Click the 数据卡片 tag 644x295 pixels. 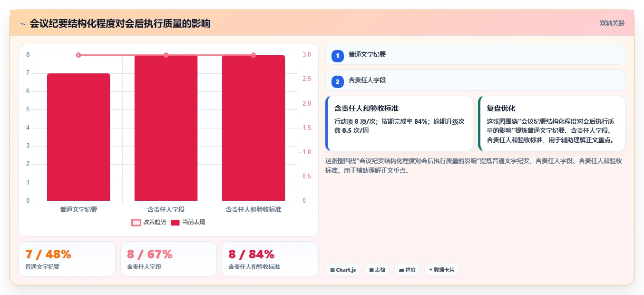coord(442,270)
